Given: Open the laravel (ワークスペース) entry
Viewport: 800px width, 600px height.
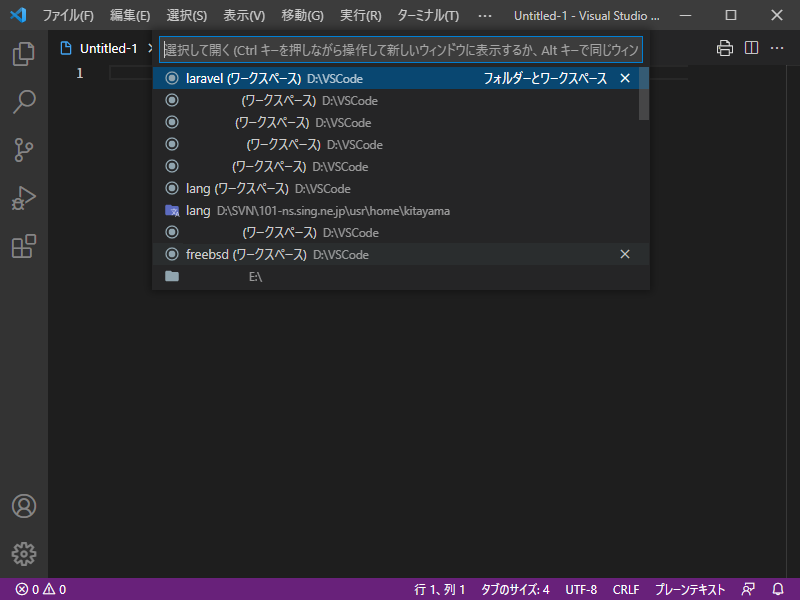Looking at the screenshot, I should 397,78.
